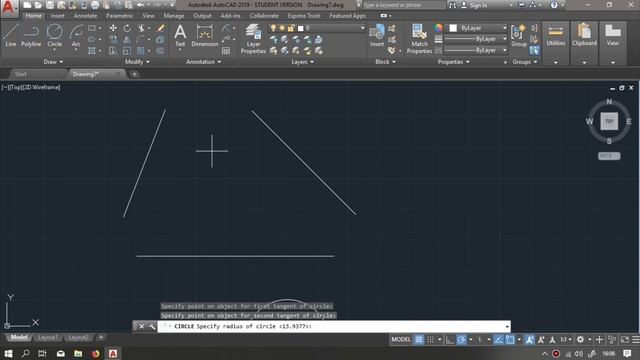Click the Hatch tool icon
The height and width of the screenshot is (360, 640).
92,51
